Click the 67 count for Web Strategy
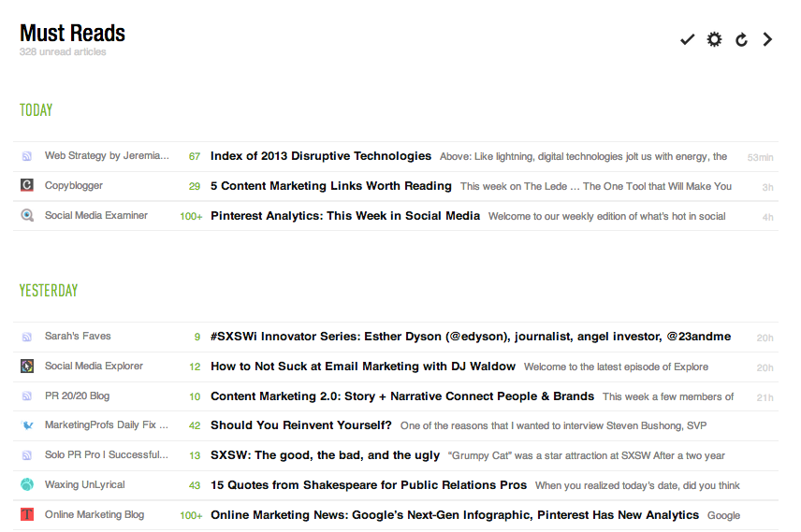 coord(195,157)
